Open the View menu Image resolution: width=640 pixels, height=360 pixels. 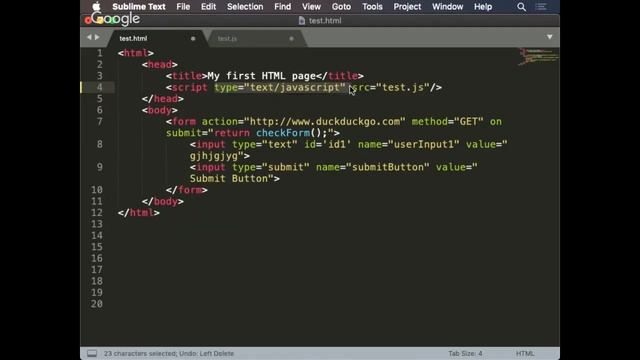point(311,7)
